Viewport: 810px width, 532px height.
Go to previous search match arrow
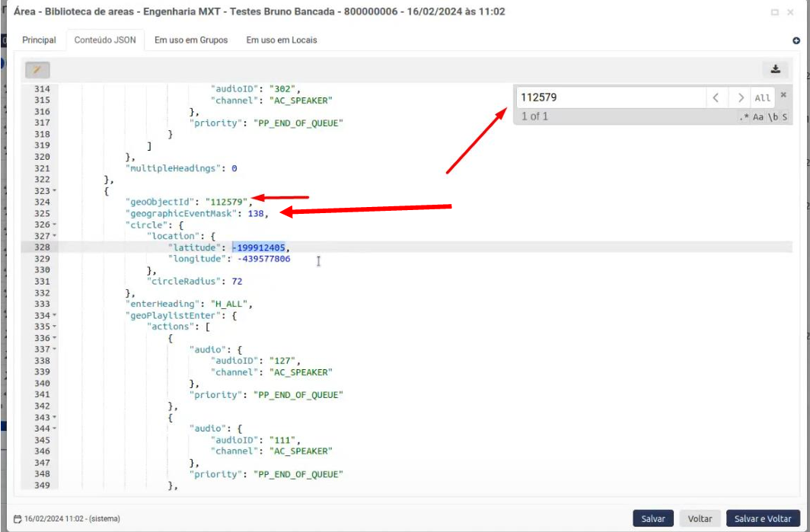click(x=716, y=97)
